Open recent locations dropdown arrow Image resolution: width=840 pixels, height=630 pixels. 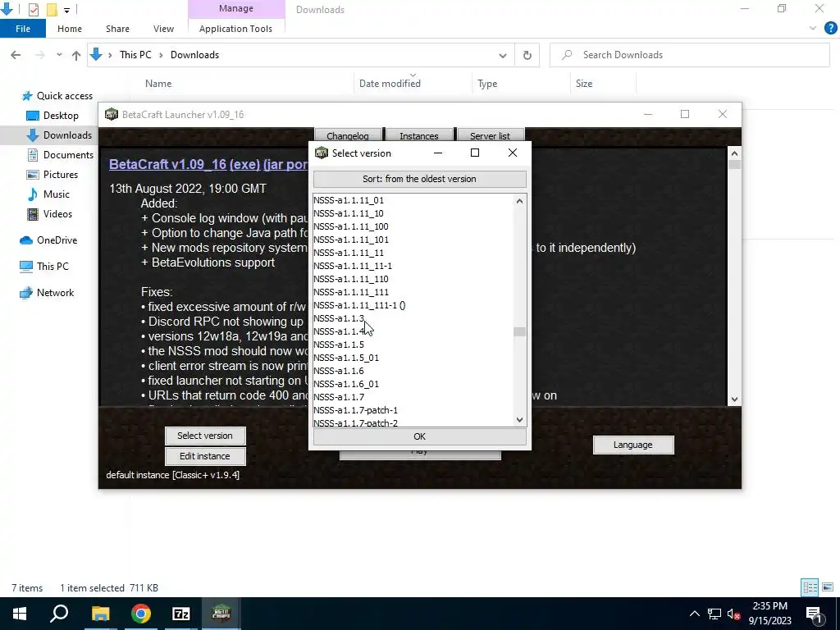click(59, 55)
